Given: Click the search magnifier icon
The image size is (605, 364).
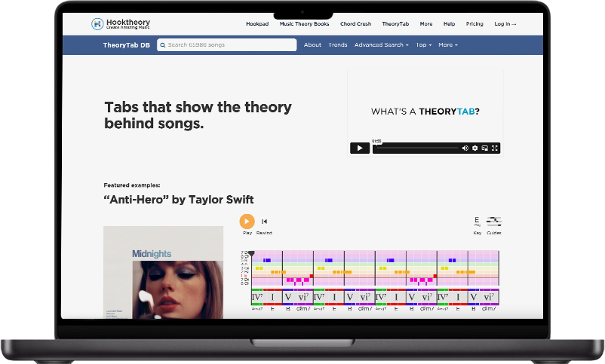Looking at the screenshot, I should tap(163, 45).
